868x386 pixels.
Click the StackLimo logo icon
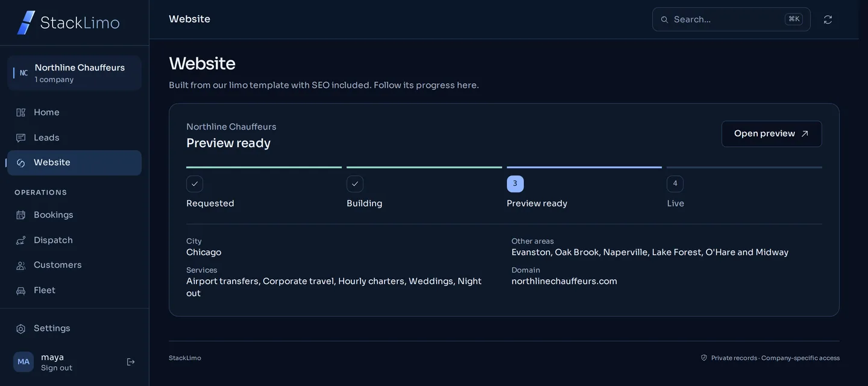[26, 22]
